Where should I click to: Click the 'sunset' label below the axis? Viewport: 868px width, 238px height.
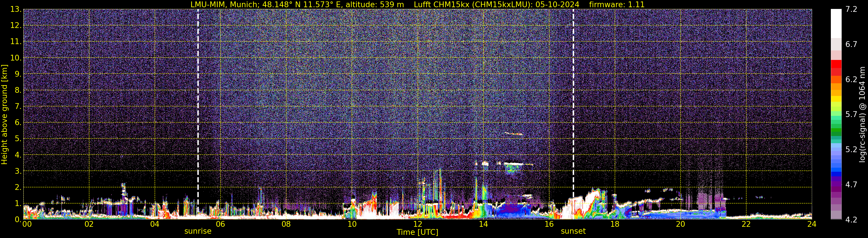click(573, 231)
